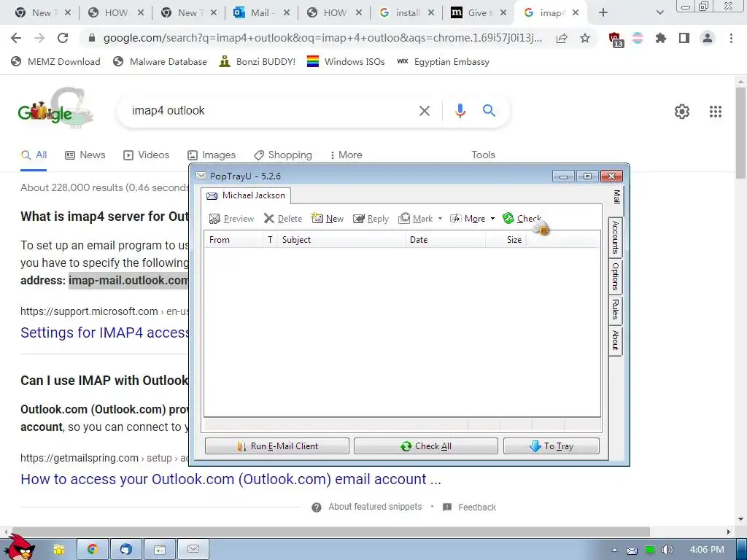Click Run E-Mail Client button
This screenshot has width=747, height=560.
click(x=276, y=446)
